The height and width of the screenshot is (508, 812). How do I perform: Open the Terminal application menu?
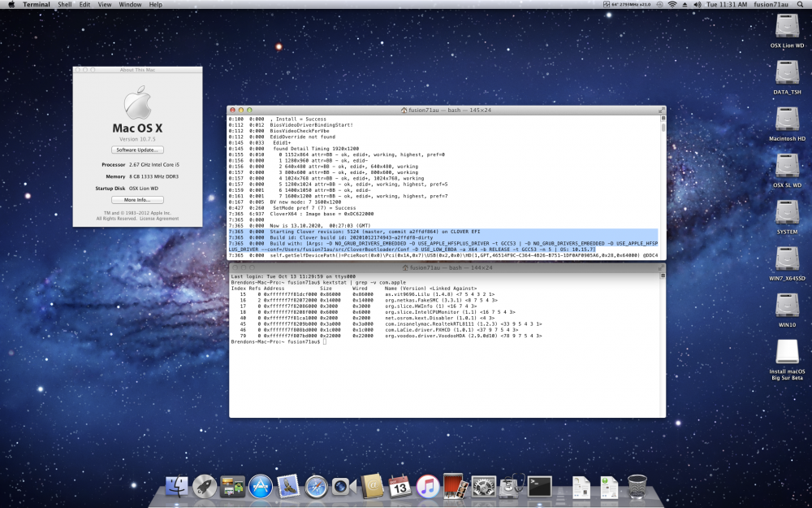(37, 5)
